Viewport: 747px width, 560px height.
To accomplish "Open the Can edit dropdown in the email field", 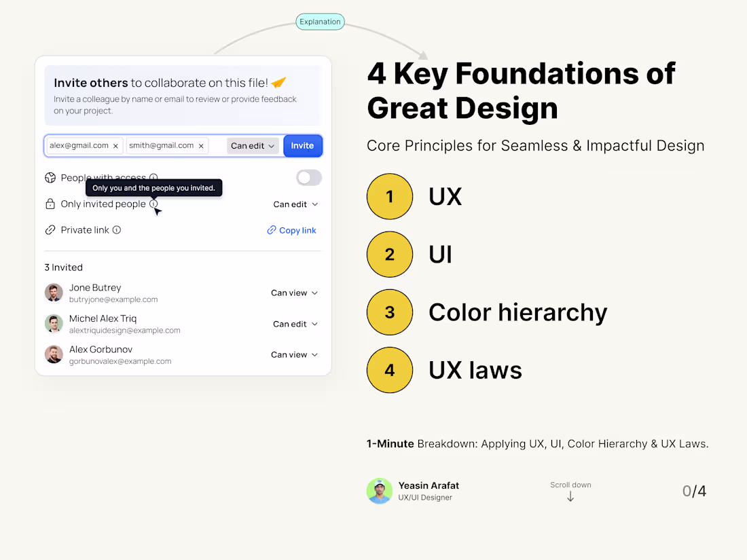I will 253,145.
